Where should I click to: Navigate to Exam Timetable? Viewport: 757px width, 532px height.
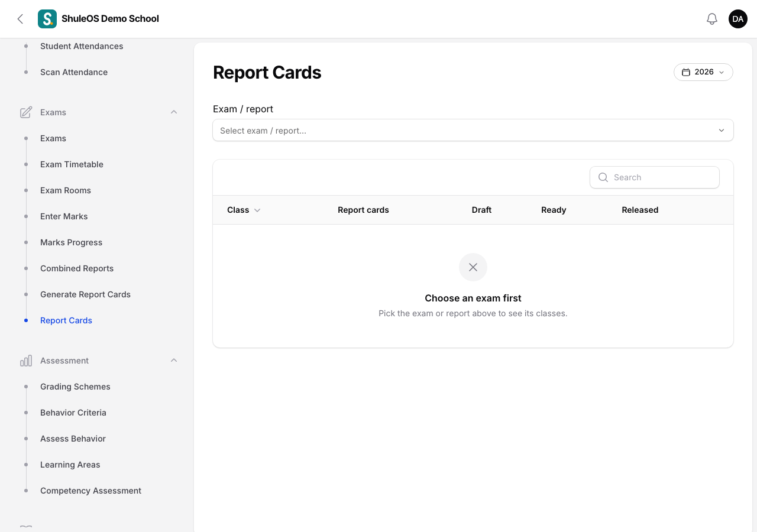click(72, 164)
